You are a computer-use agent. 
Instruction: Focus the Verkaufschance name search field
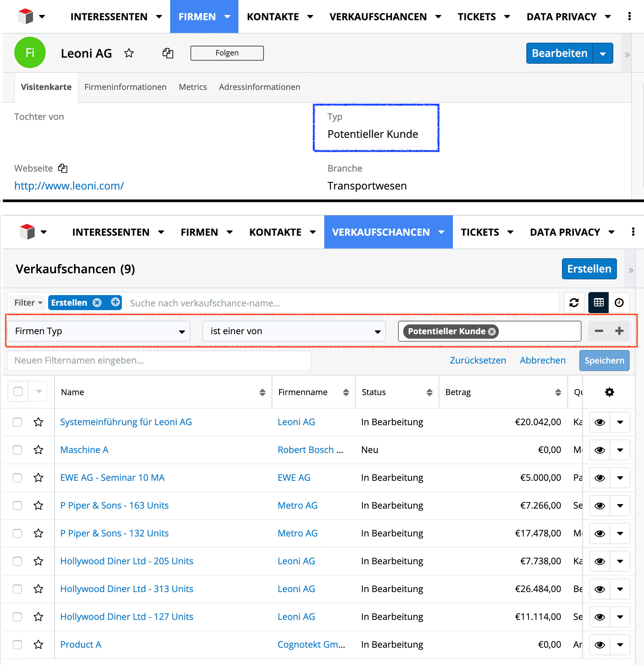[x=342, y=303]
